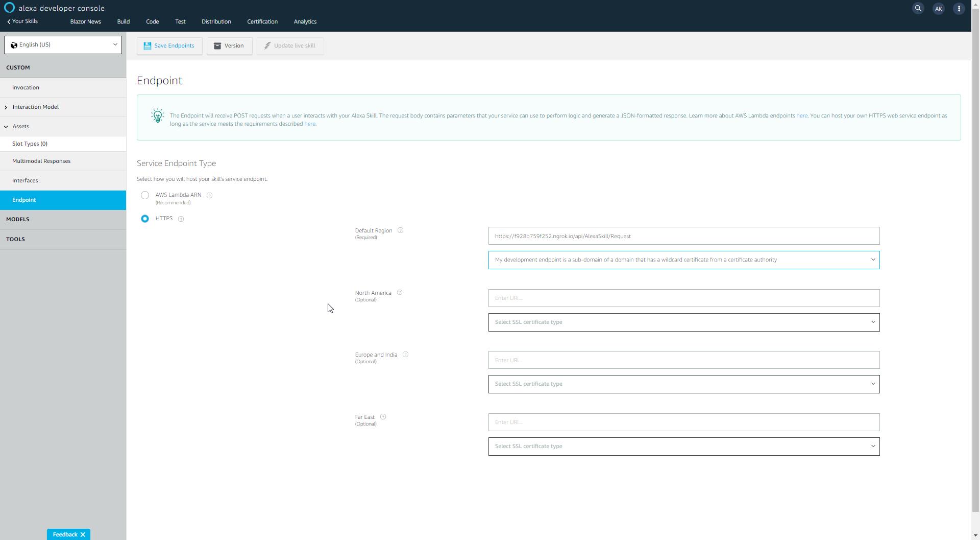
Task: Click the Save Endpoints button
Action: (x=169, y=46)
